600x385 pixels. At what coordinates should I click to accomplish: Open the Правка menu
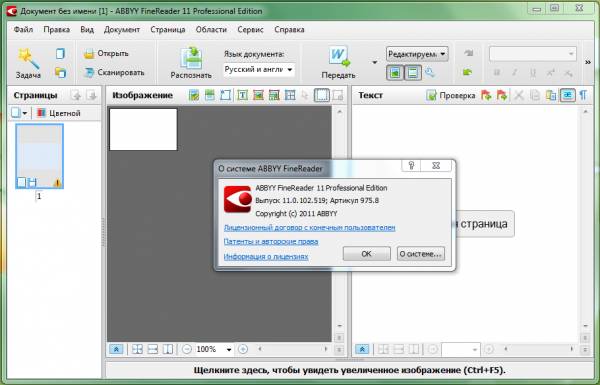pos(57,29)
